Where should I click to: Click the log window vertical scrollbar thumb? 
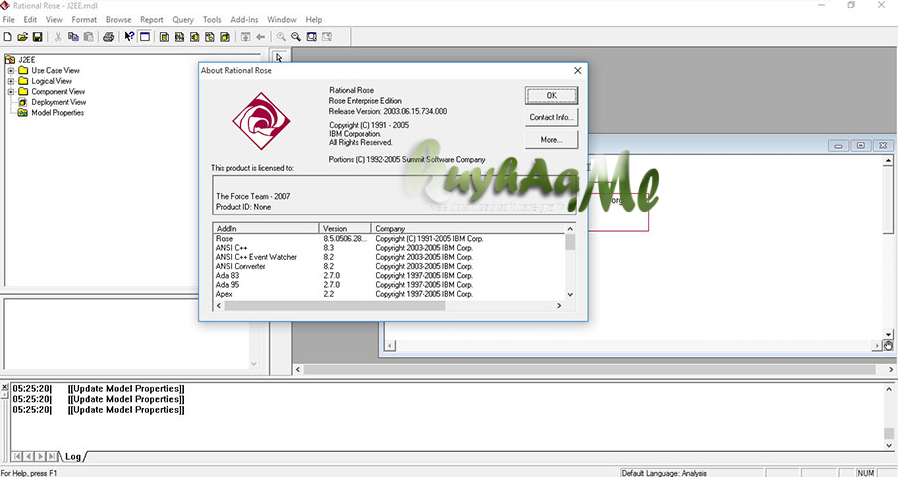[x=889, y=433]
